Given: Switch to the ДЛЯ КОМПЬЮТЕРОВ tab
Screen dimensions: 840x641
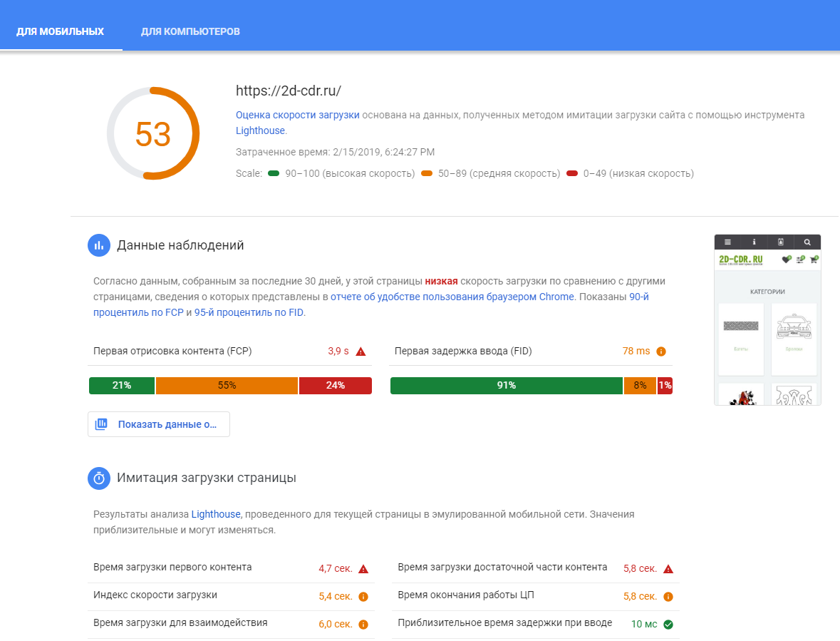Looking at the screenshot, I should pos(190,31).
